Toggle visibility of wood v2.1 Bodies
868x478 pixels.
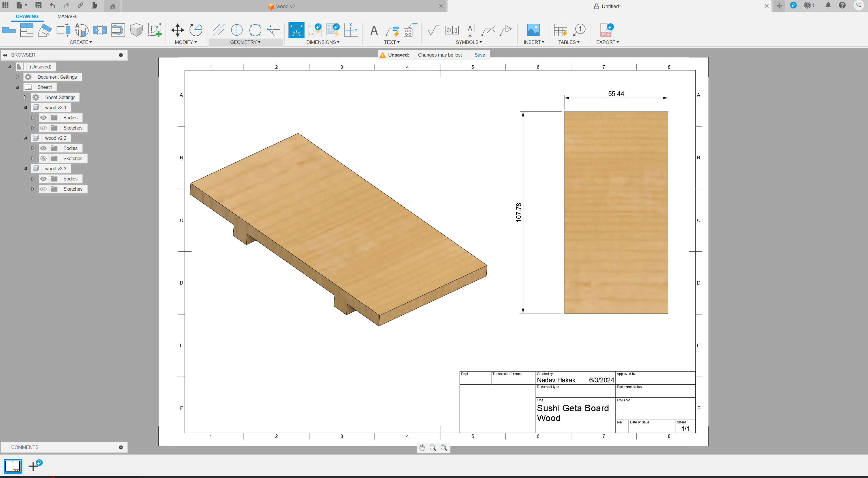click(44, 117)
